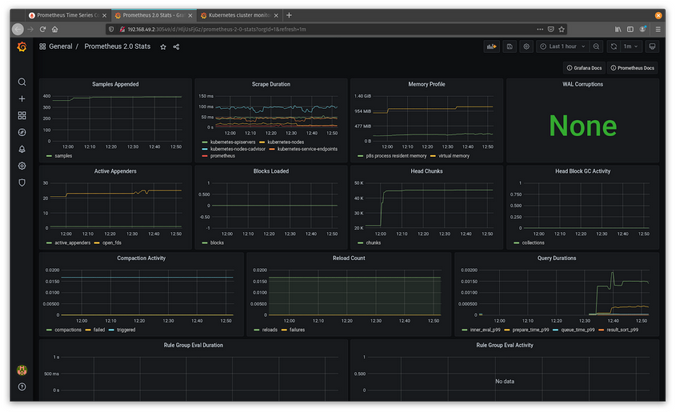Open Configuration gear icon in sidebar

click(22, 166)
